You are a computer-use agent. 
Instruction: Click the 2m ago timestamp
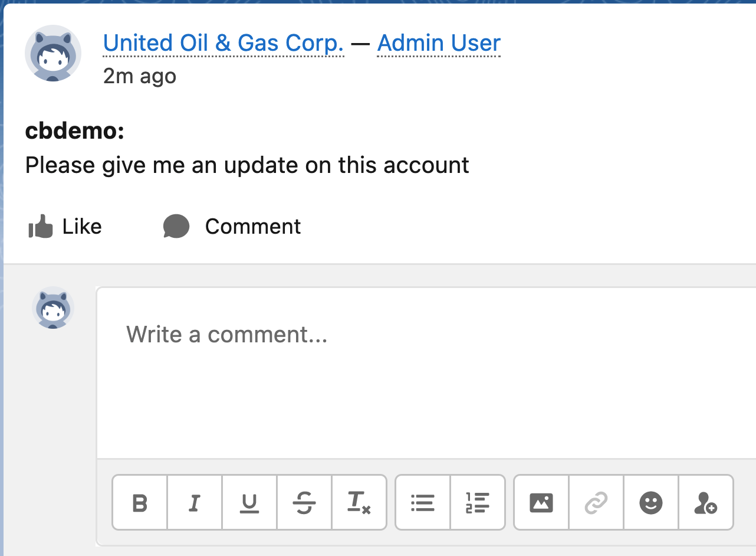pyautogui.click(x=139, y=76)
